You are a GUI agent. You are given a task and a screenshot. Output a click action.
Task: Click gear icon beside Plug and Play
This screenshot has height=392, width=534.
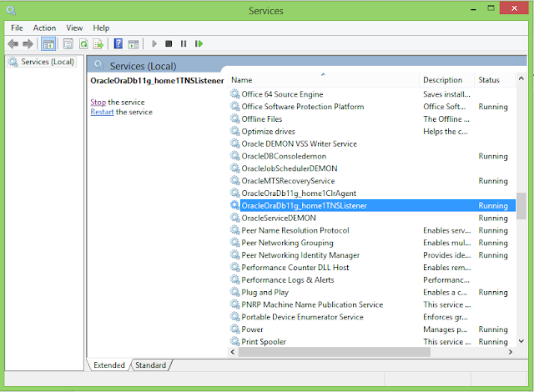tap(234, 292)
